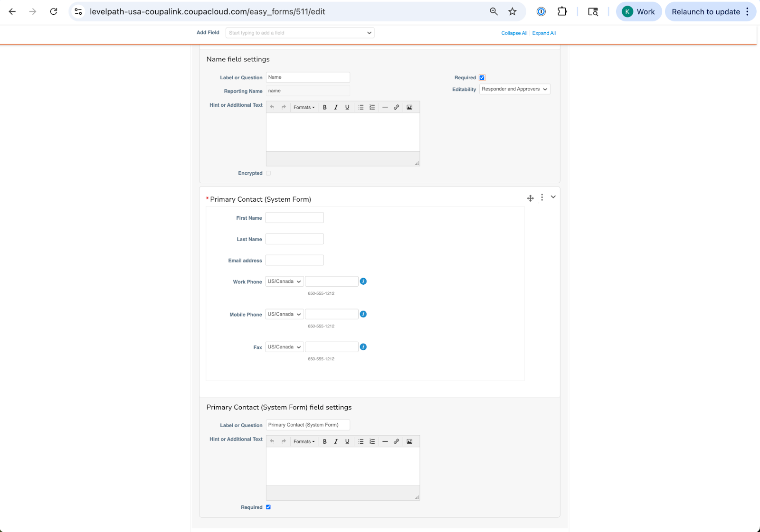This screenshot has height=532, width=760.
Task: Click the move handle for Primary Contact section
Action: click(x=530, y=198)
